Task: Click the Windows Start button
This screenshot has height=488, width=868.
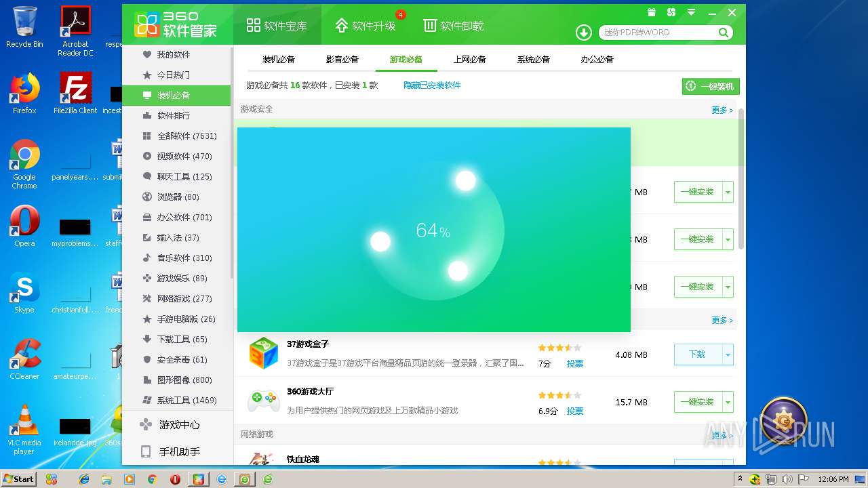Action: [19, 479]
